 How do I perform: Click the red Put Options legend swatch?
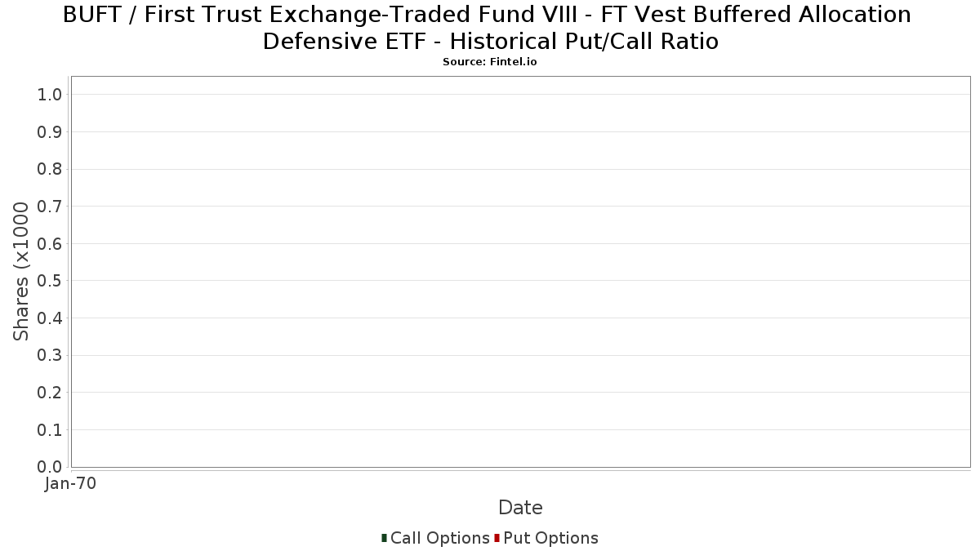tap(497, 538)
